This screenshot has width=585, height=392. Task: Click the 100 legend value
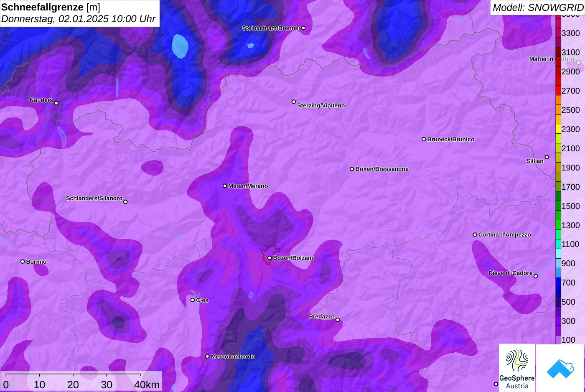click(x=568, y=340)
